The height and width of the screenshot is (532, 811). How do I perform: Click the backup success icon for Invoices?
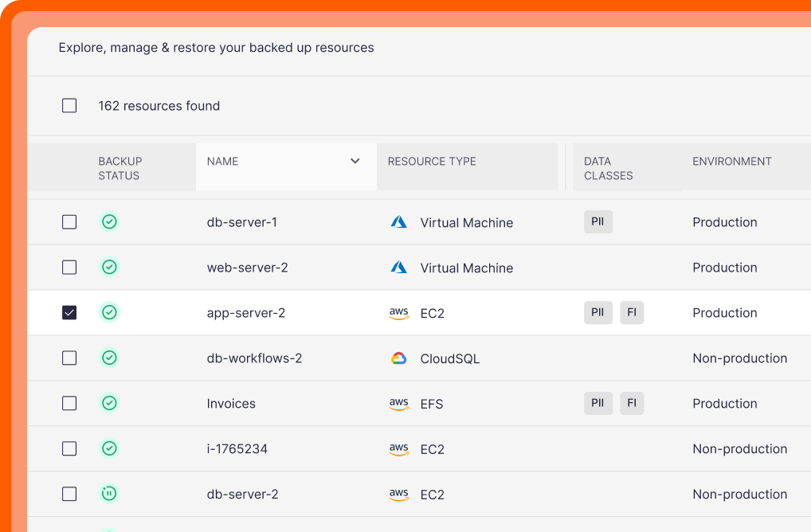(x=109, y=403)
